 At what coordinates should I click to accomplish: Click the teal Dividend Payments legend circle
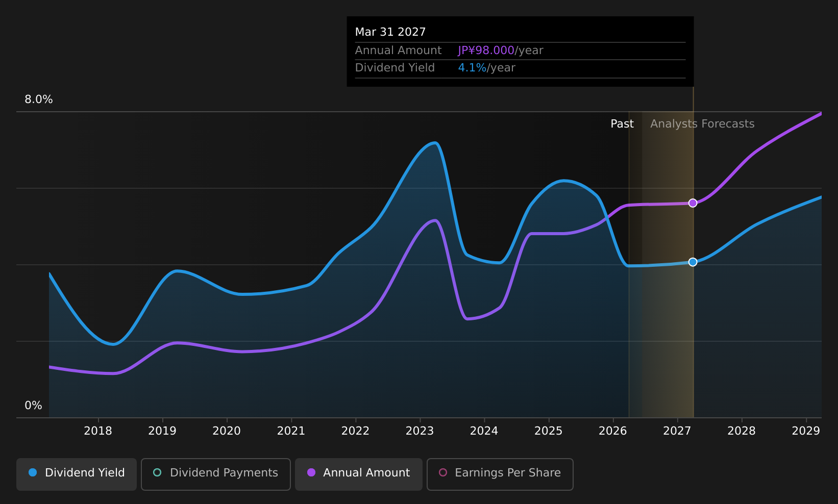coord(157,472)
